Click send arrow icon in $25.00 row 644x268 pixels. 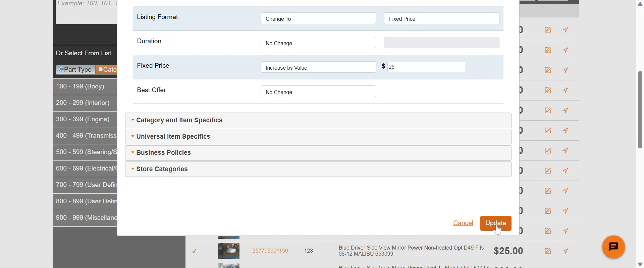tap(566, 251)
